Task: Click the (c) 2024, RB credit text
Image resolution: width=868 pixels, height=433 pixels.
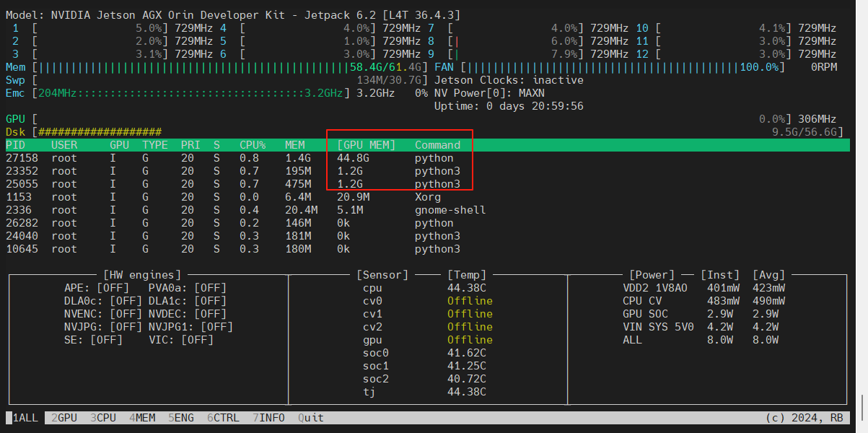Action: point(805,418)
